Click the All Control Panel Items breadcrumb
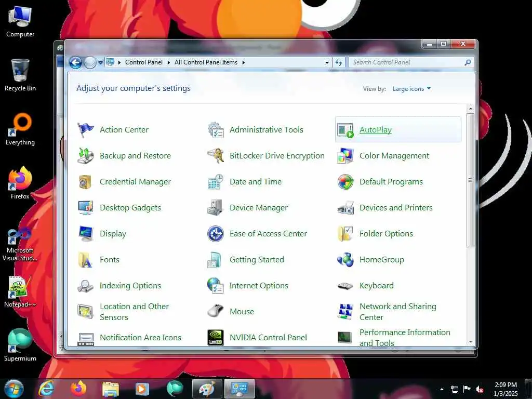532x399 pixels. tap(206, 62)
